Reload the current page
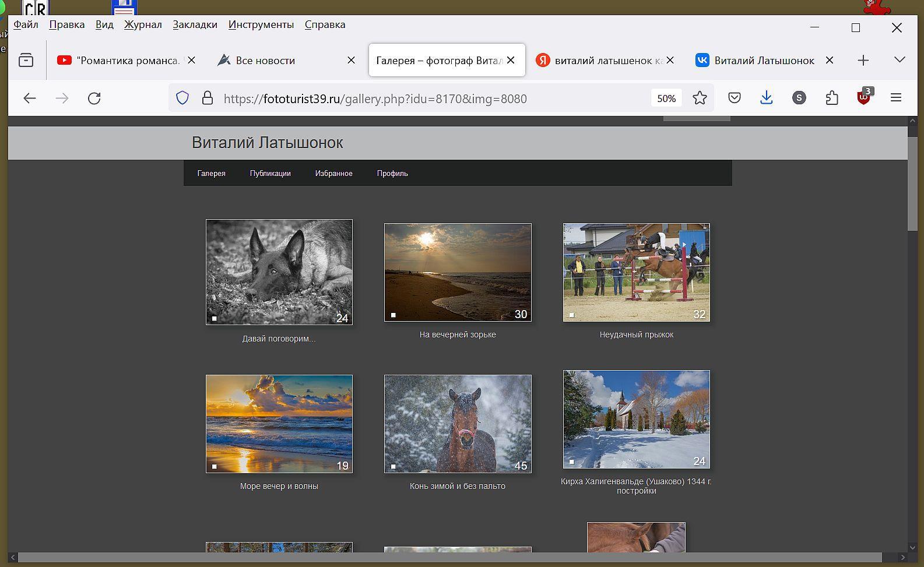The height and width of the screenshot is (567, 924). click(94, 98)
